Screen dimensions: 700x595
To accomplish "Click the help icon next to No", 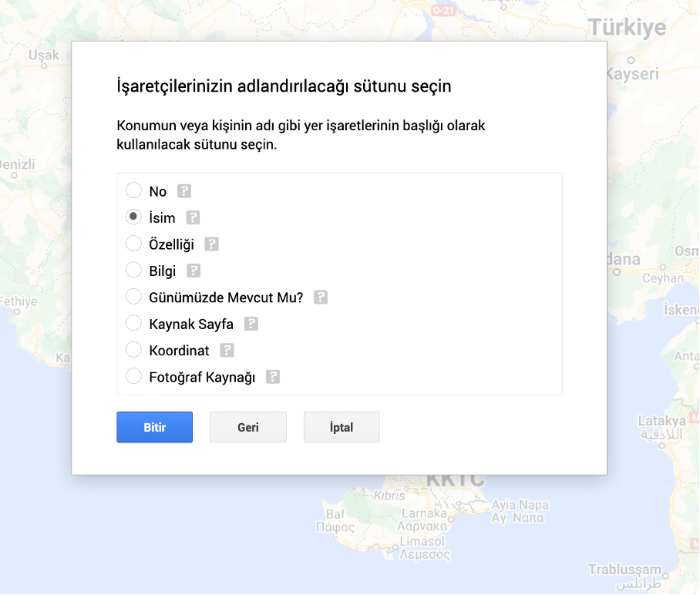I will (x=183, y=191).
